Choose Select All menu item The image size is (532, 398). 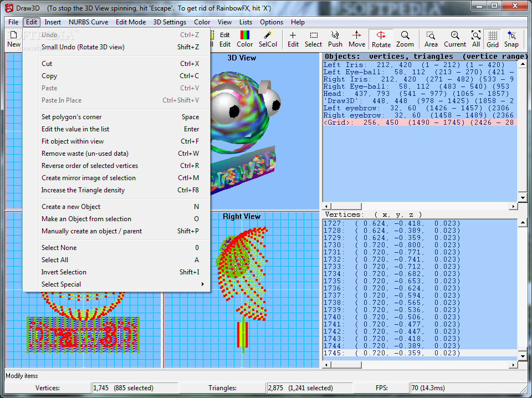point(116,260)
